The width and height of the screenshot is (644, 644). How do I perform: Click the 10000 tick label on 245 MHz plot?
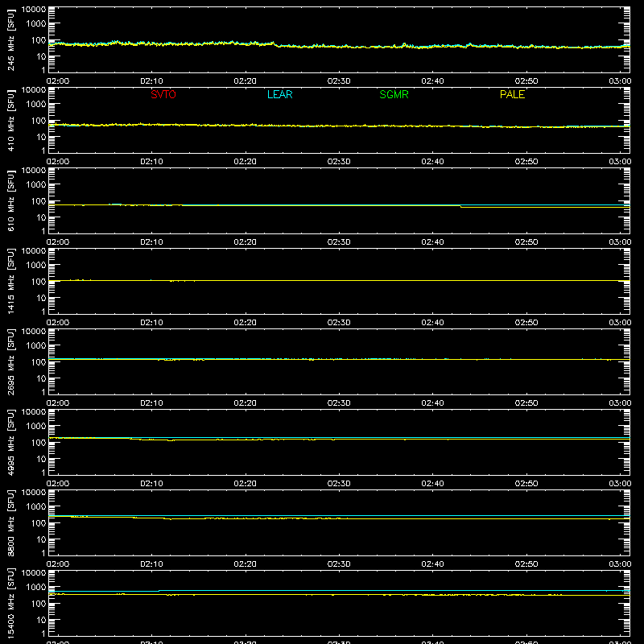click(34, 10)
